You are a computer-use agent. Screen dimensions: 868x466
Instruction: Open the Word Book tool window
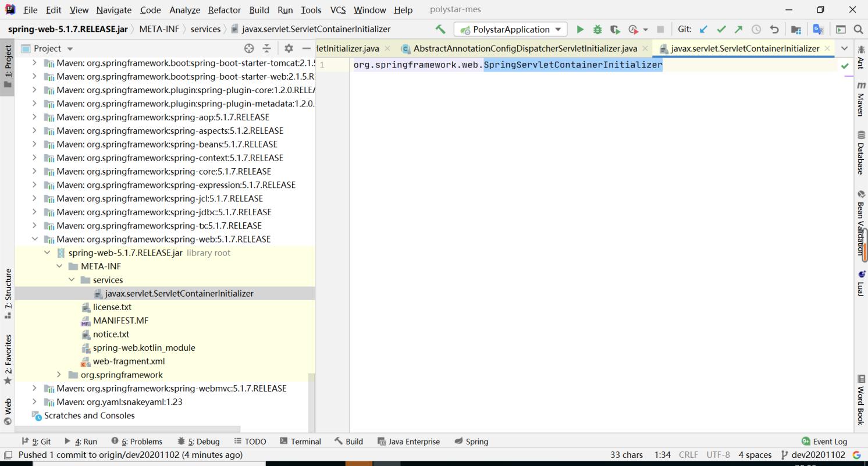[861, 400]
